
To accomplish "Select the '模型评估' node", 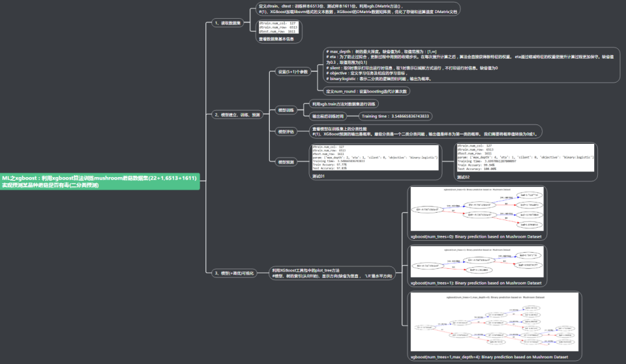I will tap(286, 131).
